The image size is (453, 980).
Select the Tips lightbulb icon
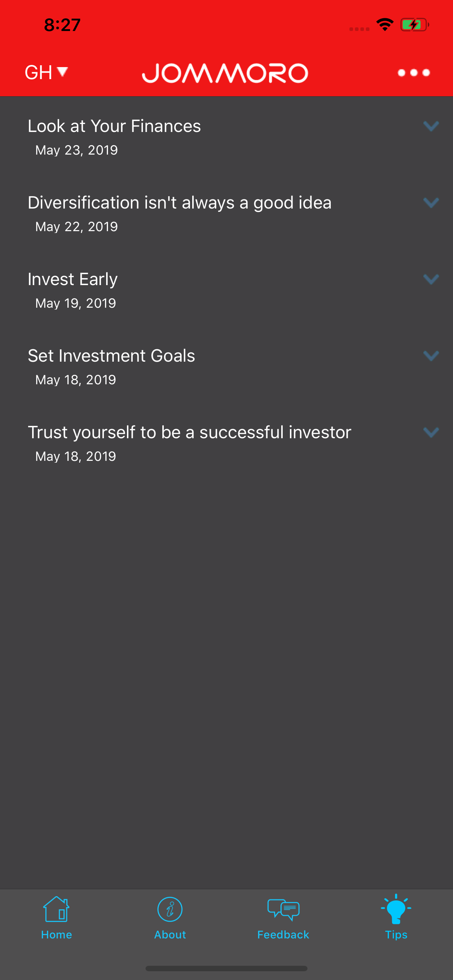tap(396, 909)
